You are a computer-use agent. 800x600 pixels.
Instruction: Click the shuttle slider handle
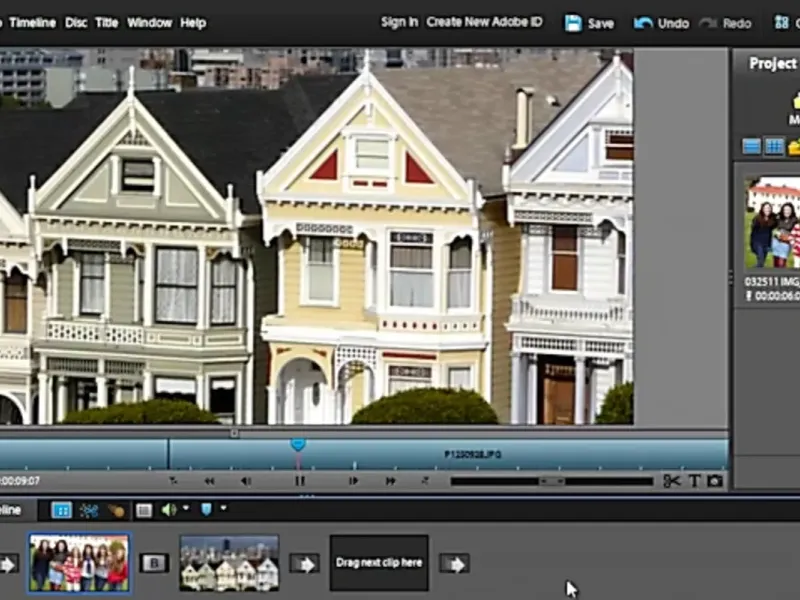coord(552,481)
